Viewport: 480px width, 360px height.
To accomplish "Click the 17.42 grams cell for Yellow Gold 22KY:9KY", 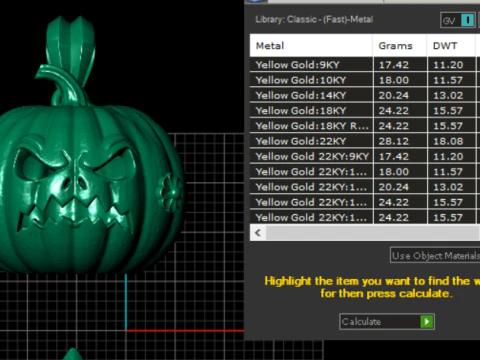I will click(x=400, y=156).
